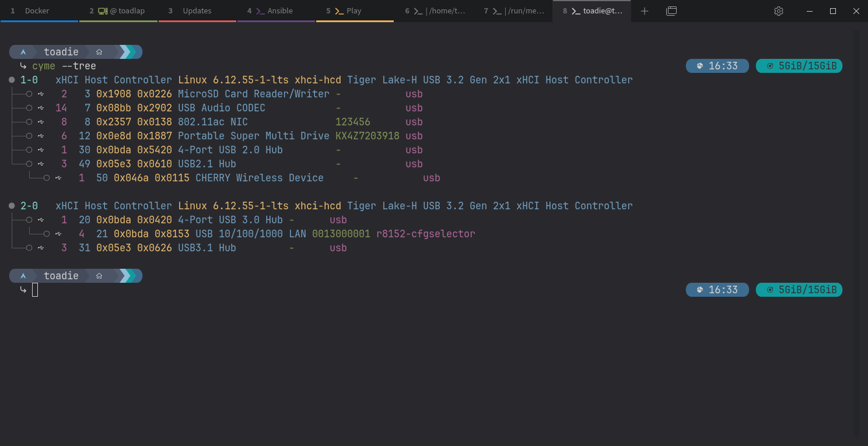Click the top 5GiB/15GiB memory badge
The image size is (868, 446).
coord(799,66)
